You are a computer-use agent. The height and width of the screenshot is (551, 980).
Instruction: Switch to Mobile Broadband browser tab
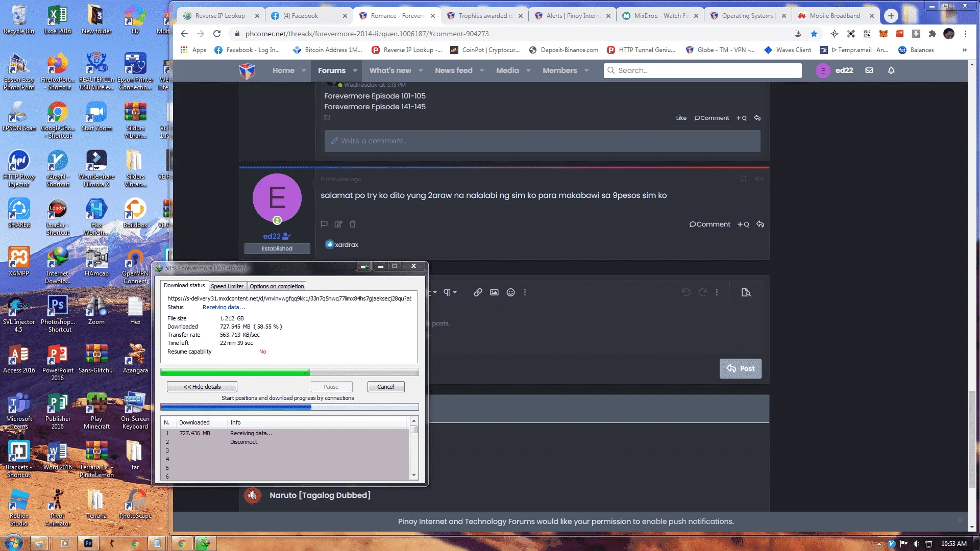pos(835,16)
